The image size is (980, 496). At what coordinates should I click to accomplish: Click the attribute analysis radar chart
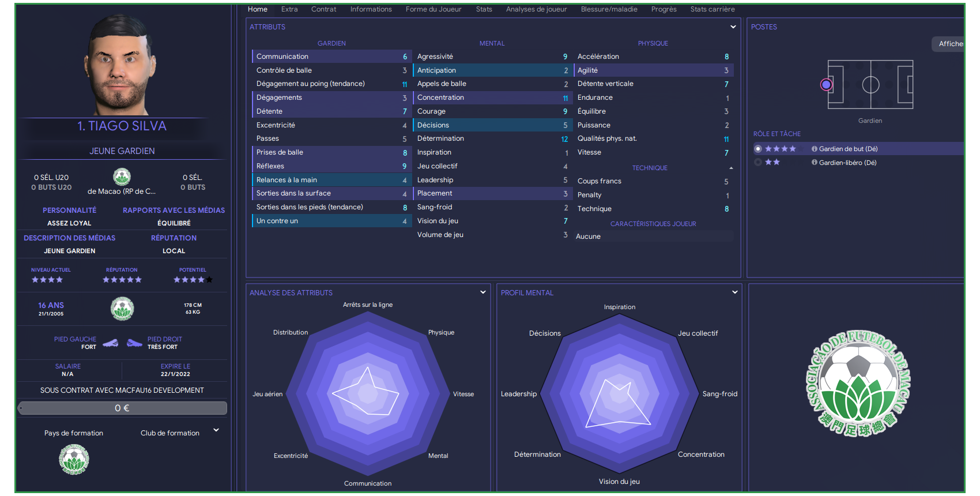click(368, 394)
